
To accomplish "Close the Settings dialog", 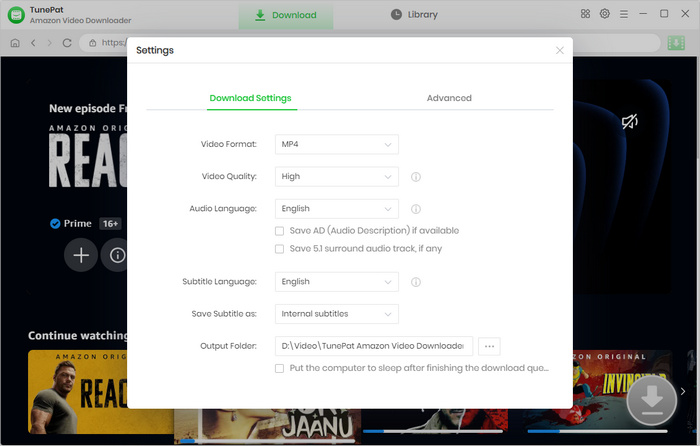I will tap(560, 50).
